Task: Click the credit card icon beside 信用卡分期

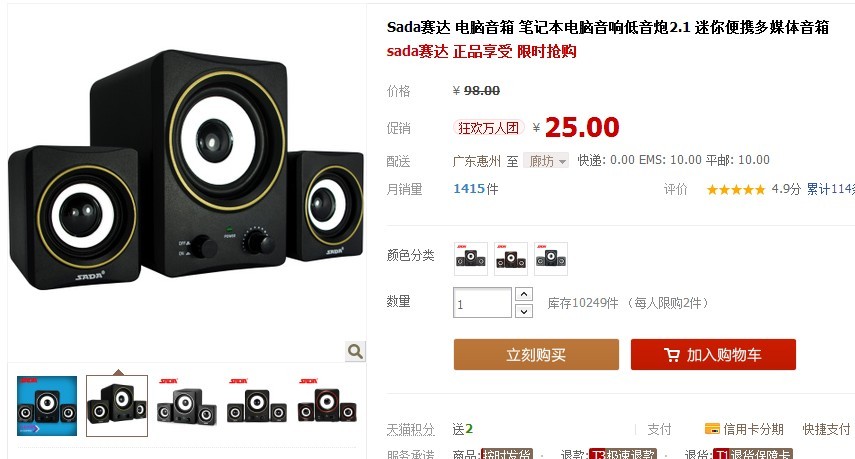Action: pyautogui.click(x=712, y=428)
